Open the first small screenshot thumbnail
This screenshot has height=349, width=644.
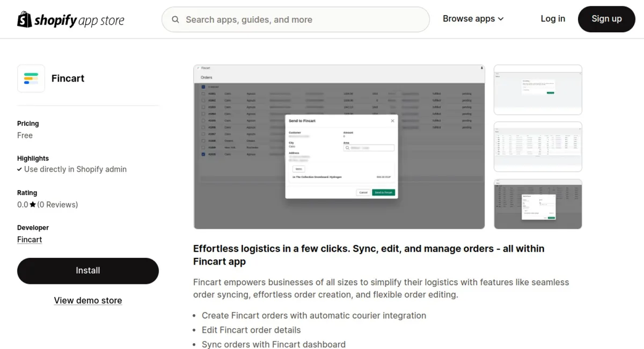[x=538, y=90]
